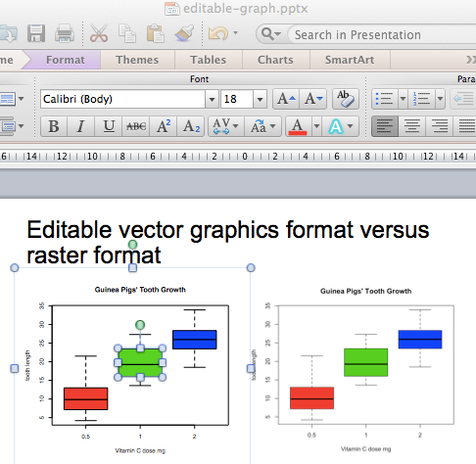This screenshot has height=464, width=476.
Task: Open the Character Spacing AV dropdown
Action: (x=226, y=126)
